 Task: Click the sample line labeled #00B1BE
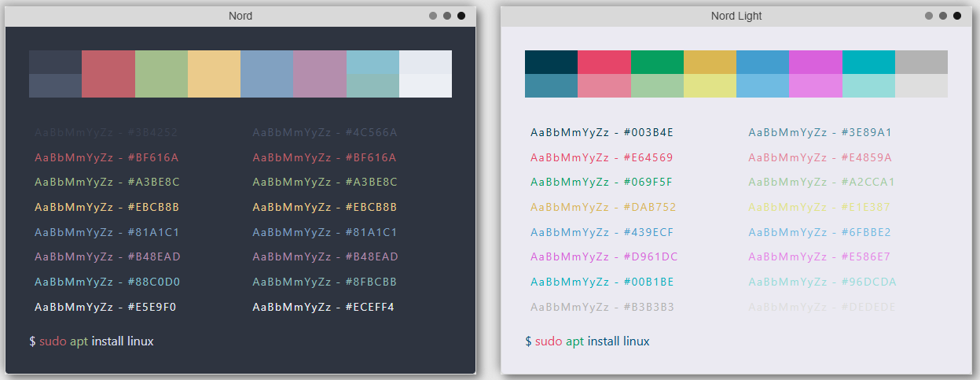(x=602, y=282)
